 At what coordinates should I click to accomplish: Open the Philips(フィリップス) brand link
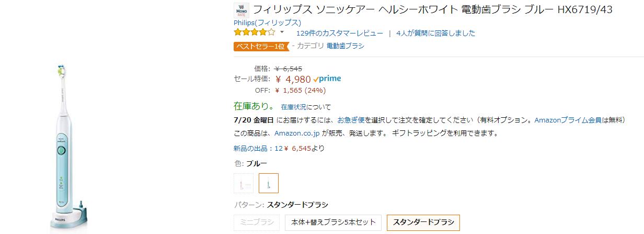[267, 23]
